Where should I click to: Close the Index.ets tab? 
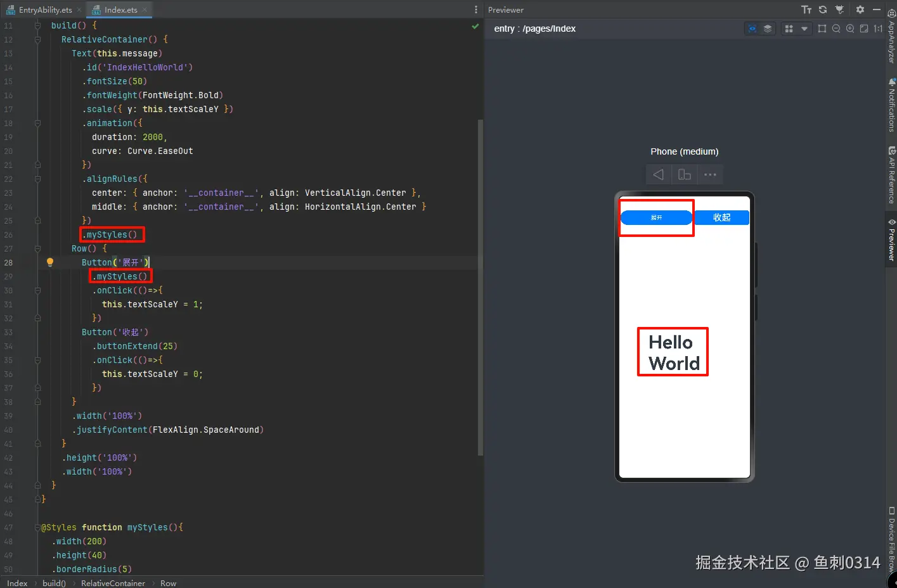pyautogui.click(x=145, y=10)
